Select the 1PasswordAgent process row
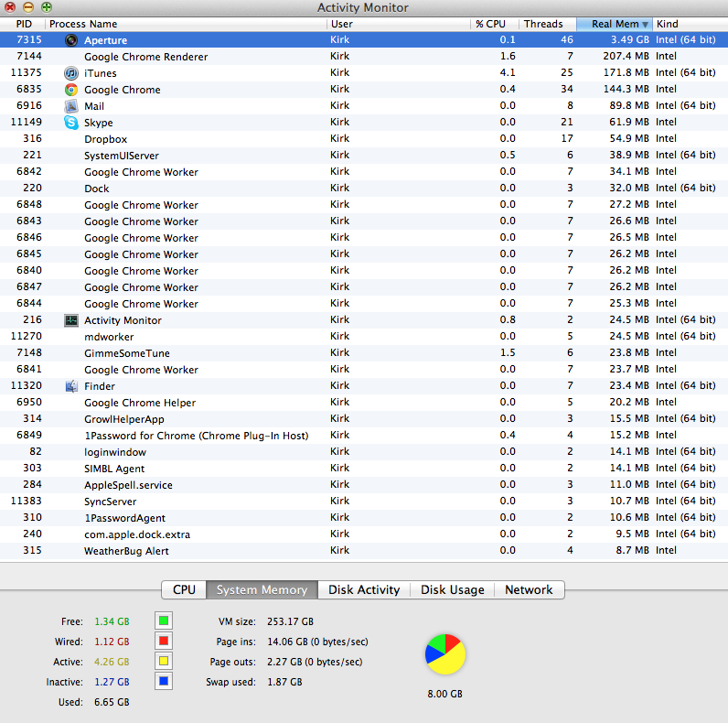 364,518
